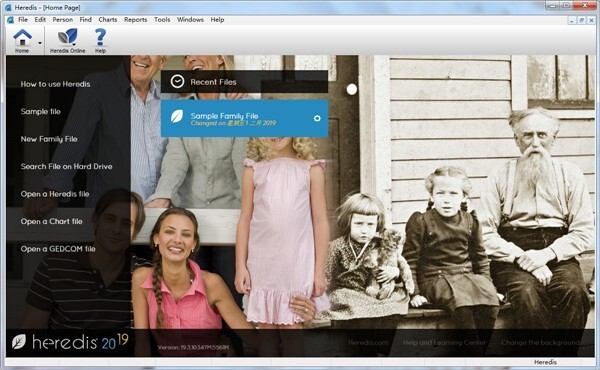The height and width of the screenshot is (370, 600).
Task: Click the Help question mark icon
Action: 100,40
